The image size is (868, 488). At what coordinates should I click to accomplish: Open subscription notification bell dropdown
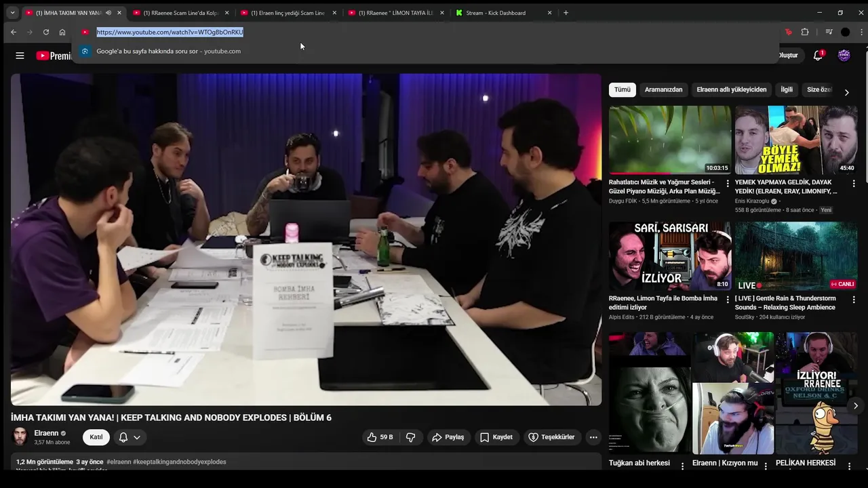click(x=130, y=437)
